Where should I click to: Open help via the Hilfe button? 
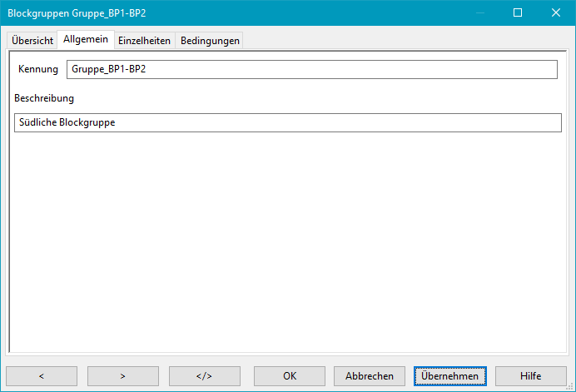pyautogui.click(x=530, y=375)
